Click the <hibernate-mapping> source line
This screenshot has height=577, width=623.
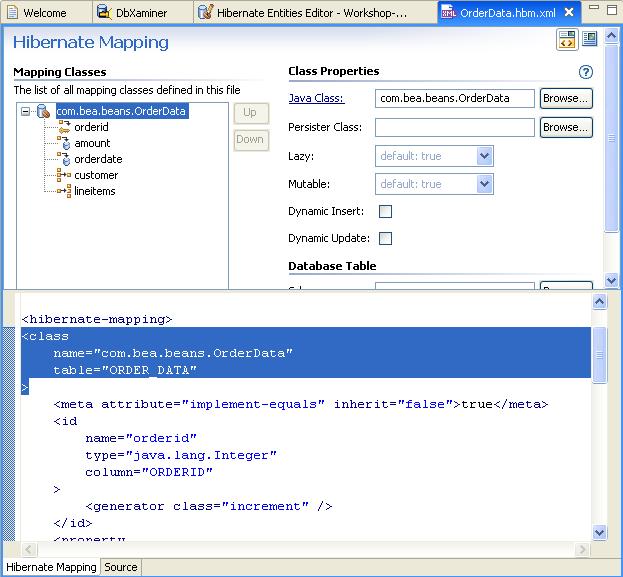(97, 319)
